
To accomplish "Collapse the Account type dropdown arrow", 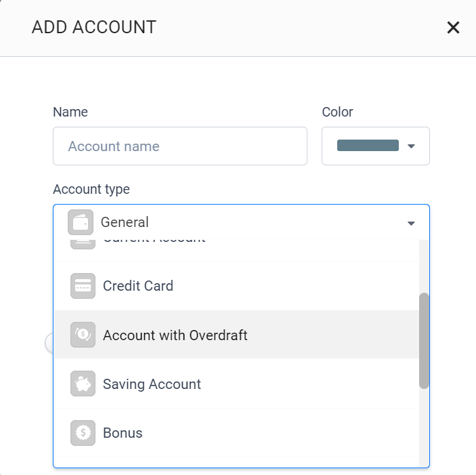I will [411, 224].
